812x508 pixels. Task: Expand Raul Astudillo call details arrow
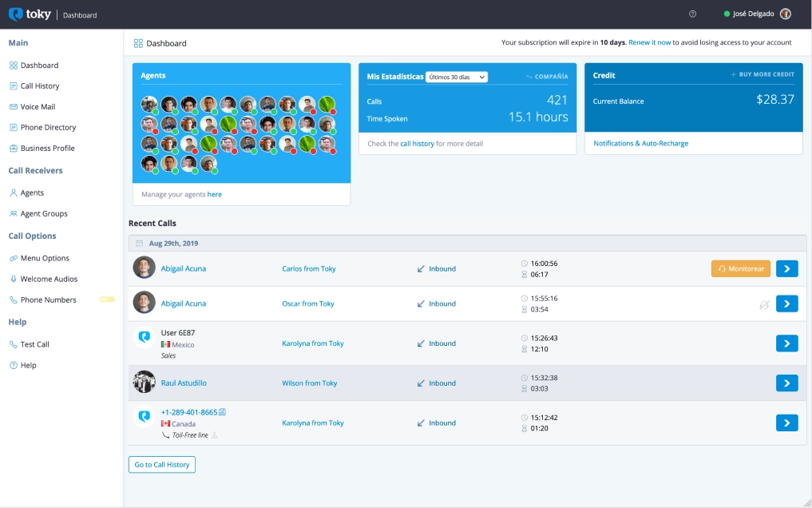(786, 383)
